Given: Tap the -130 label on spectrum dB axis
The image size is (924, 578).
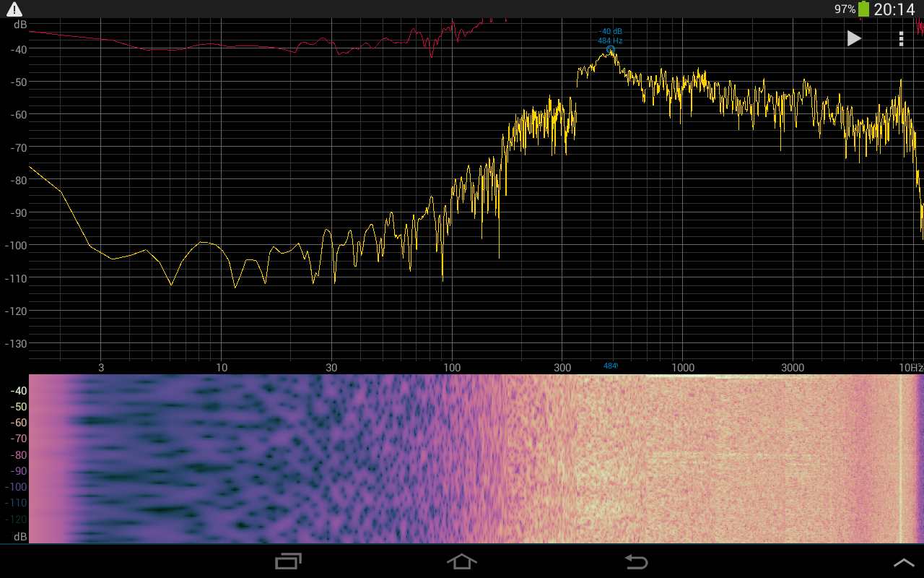Looking at the screenshot, I should (16, 343).
